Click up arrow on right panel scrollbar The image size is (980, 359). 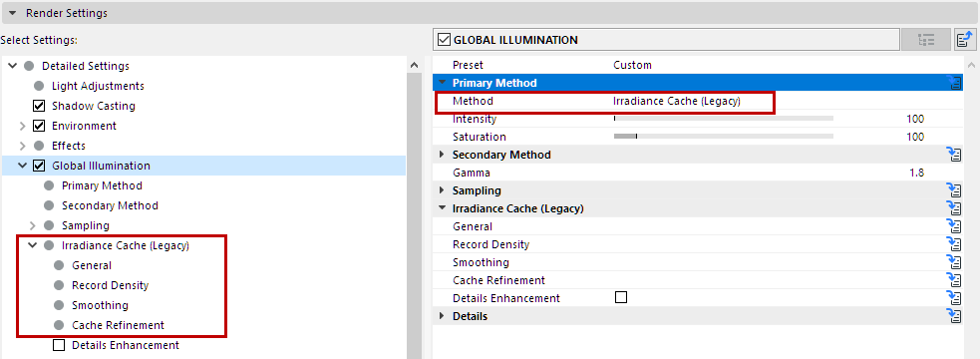coord(971,65)
